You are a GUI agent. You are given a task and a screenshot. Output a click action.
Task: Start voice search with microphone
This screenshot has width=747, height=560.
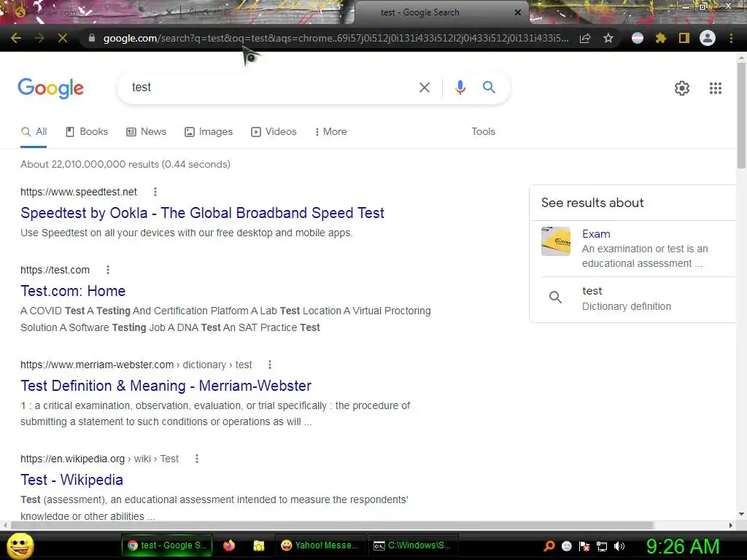click(460, 87)
